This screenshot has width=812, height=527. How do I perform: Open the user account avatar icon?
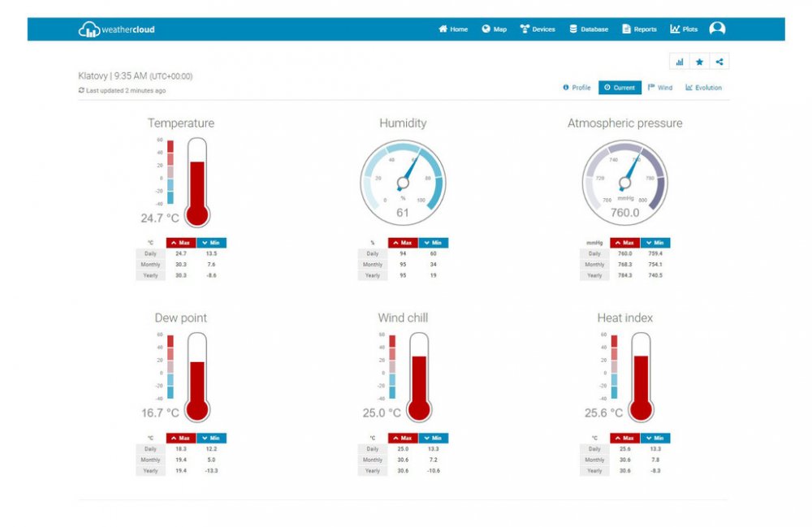[717, 29]
